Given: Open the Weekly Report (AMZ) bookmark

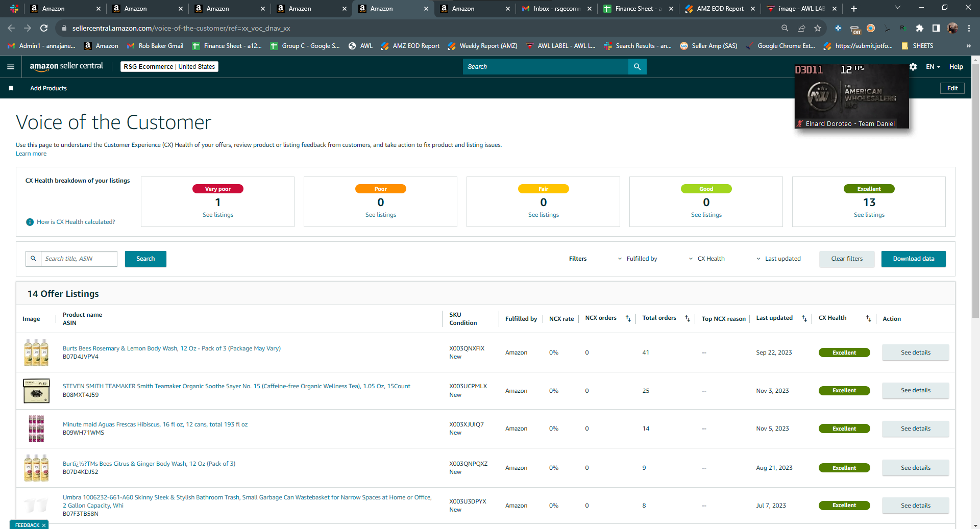Looking at the screenshot, I should (x=482, y=46).
